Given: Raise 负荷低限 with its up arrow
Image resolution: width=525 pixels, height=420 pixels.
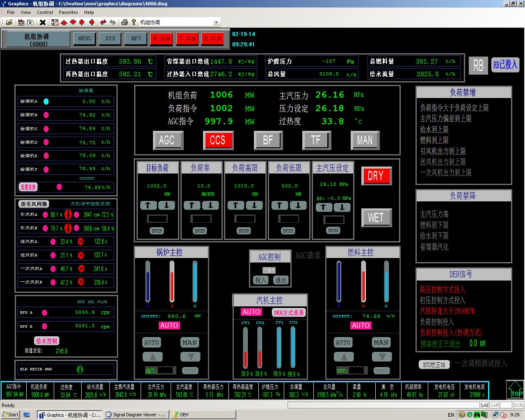Looking at the screenshot, I should click(279, 205).
